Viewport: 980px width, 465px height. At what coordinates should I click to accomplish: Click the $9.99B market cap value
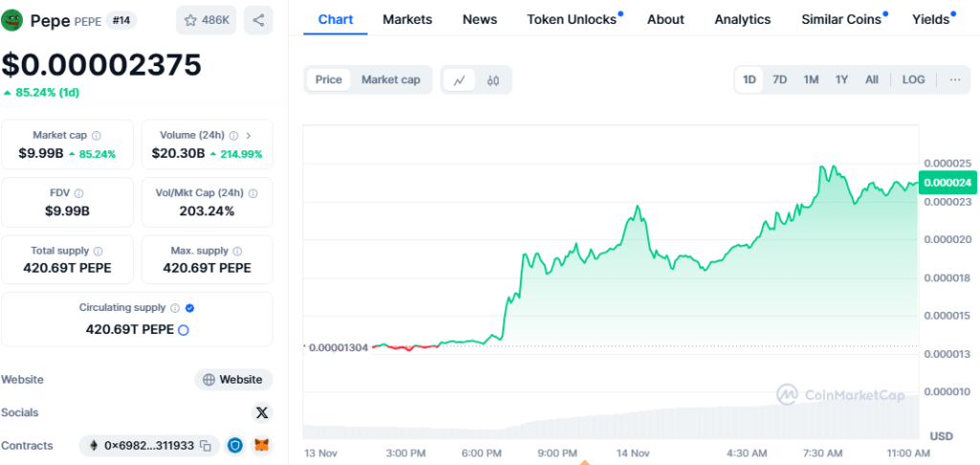(x=41, y=154)
